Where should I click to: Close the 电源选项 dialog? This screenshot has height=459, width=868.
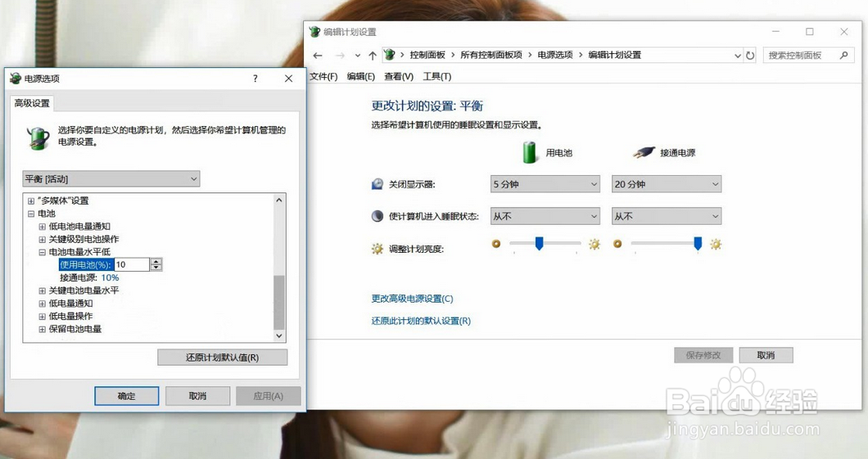[x=288, y=79]
